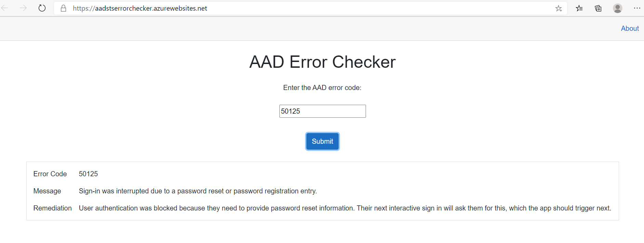View site information via the lock icon
Image resolution: width=644 pixels, height=243 pixels.
[x=63, y=8]
